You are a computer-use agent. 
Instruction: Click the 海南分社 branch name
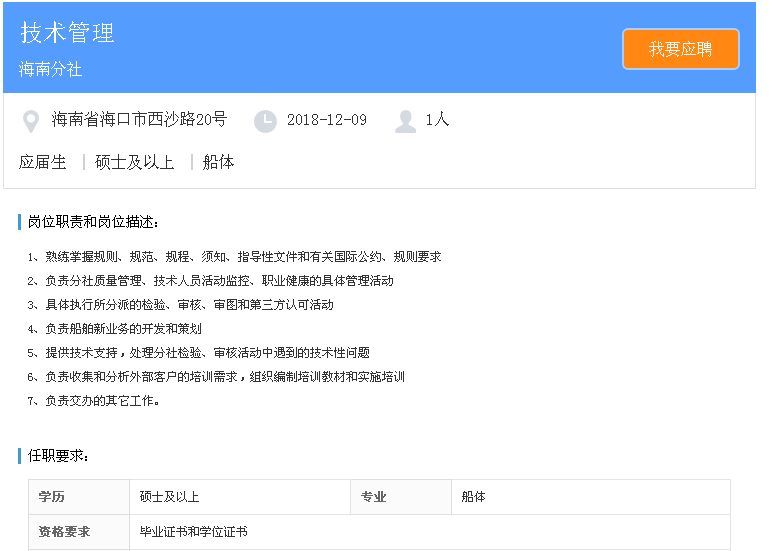[x=50, y=69]
